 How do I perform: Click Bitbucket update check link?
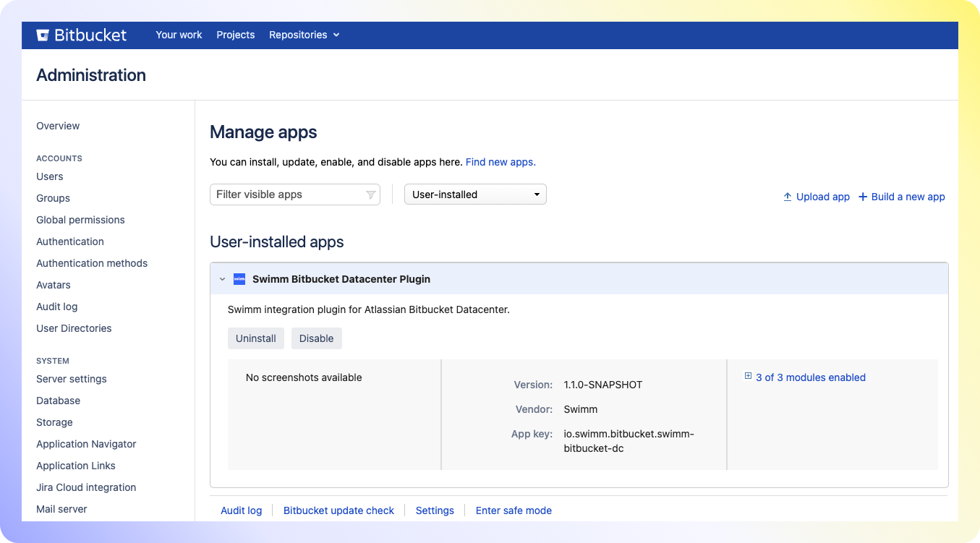click(338, 510)
